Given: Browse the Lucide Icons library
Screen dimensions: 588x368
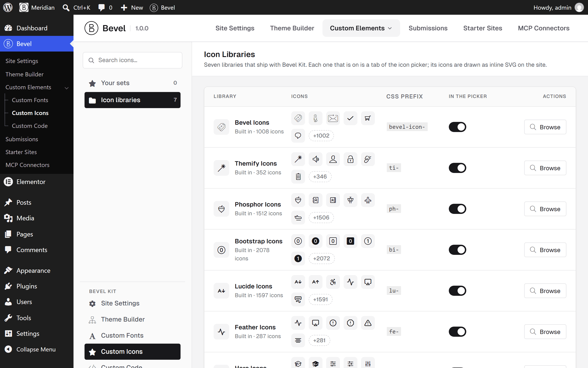Looking at the screenshot, I should (545, 290).
